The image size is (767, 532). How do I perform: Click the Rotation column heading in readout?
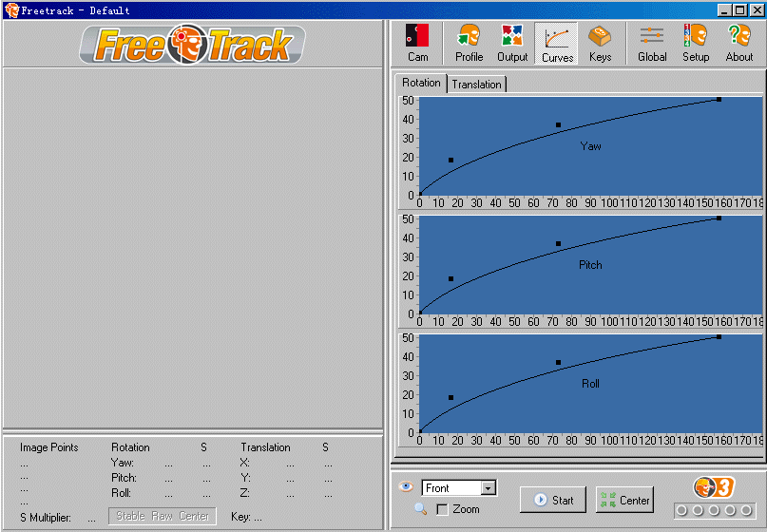point(130,447)
